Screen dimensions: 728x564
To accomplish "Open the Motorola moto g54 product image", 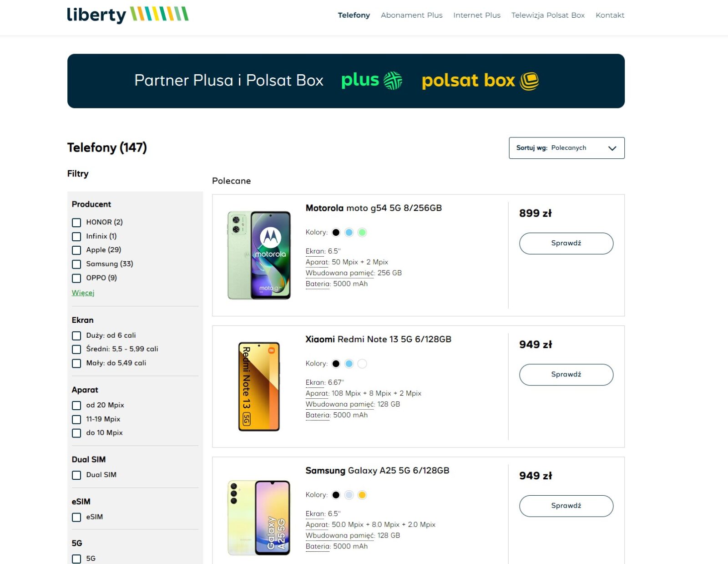I will 259,255.
